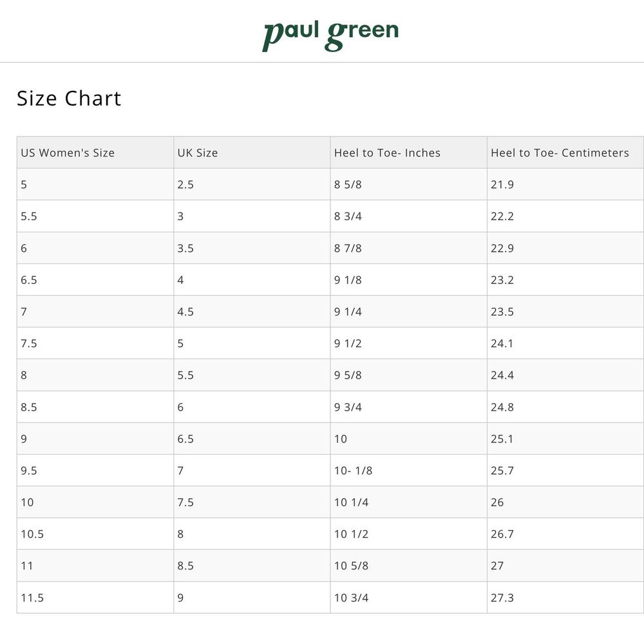Screen dimensions: 644x644
Task: Click the 24.4 centimeters cell
Action: [x=565, y=375]
